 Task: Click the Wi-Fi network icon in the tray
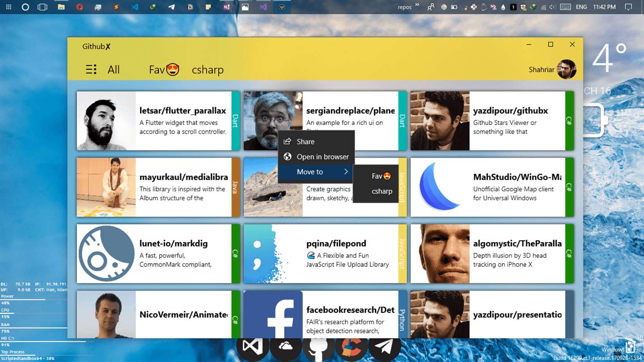pyautogui.click(x=543, y=7)
